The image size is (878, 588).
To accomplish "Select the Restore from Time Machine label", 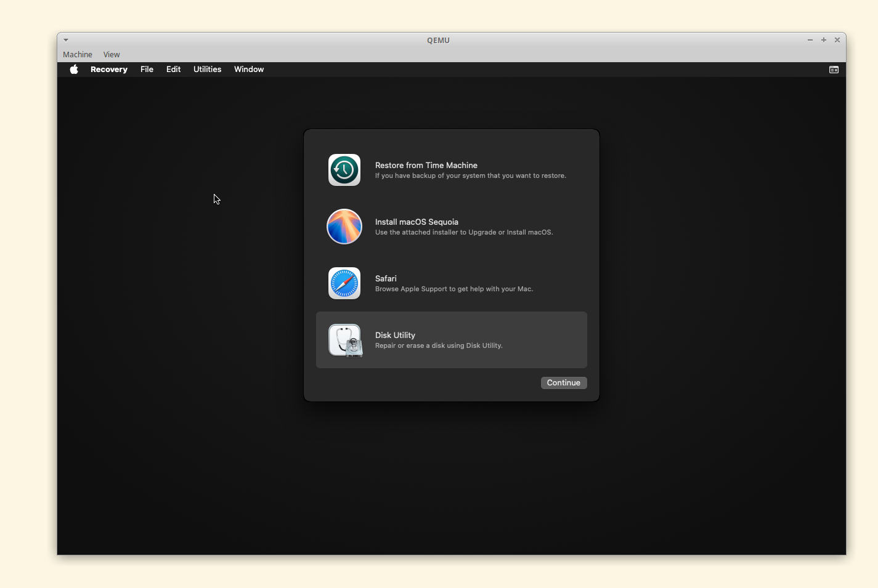I will pyautogui.click(x=426, y=165).
